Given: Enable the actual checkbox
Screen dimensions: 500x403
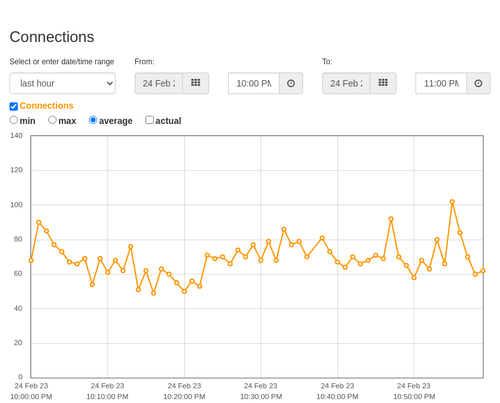Looking at the screenshot, I should (x=150, y=120).
